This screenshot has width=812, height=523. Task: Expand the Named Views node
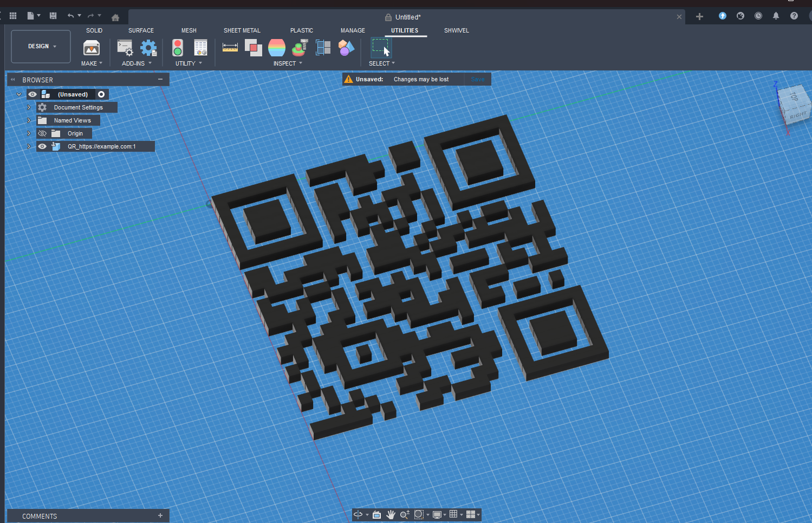(29, 120)
